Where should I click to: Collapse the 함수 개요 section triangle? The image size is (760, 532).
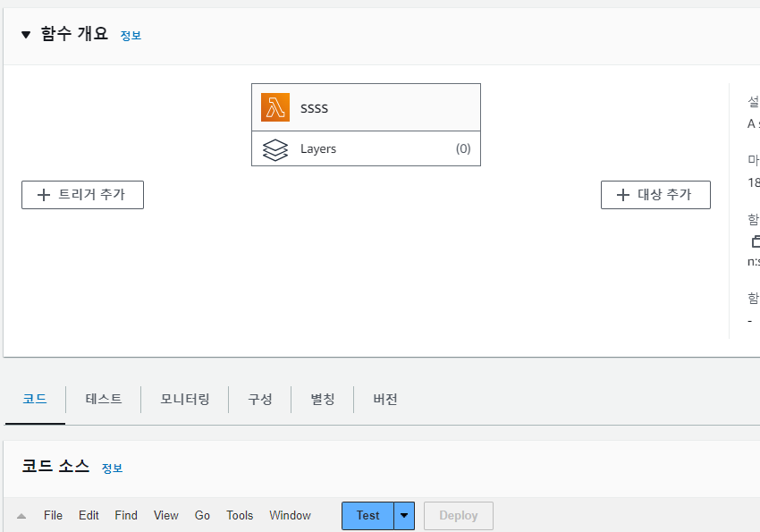pyautogui.click(x=26, y=34)
